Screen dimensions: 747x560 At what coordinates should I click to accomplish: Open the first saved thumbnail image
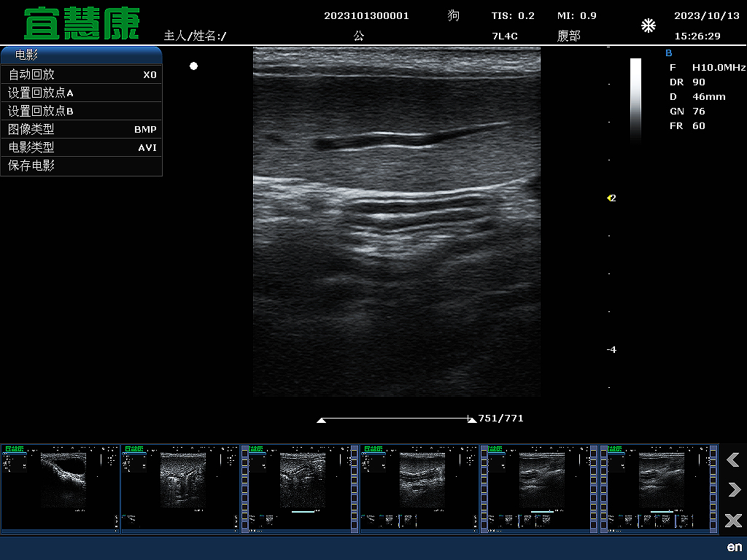pos(60,489)
